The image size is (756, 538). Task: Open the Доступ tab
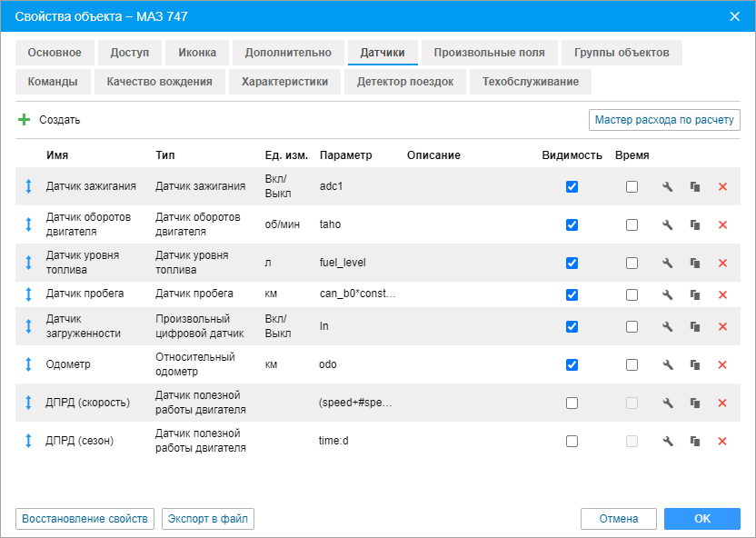click(x=130, y=53)
